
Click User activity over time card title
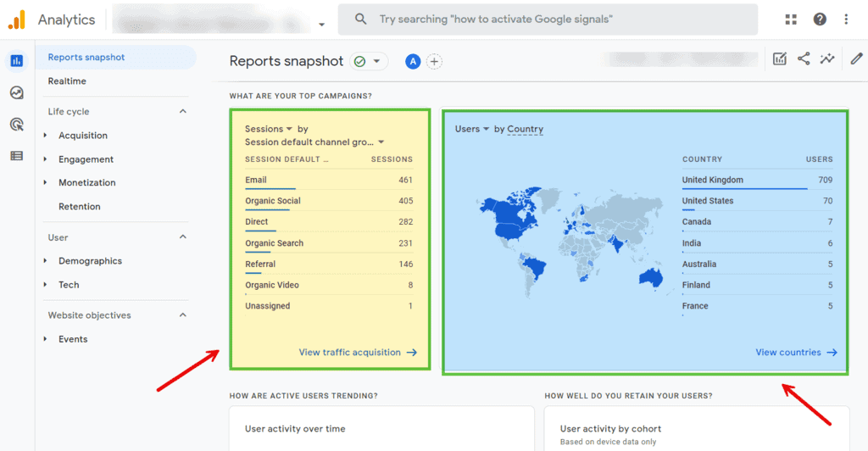pyautogui.click(x=295, y=429)
